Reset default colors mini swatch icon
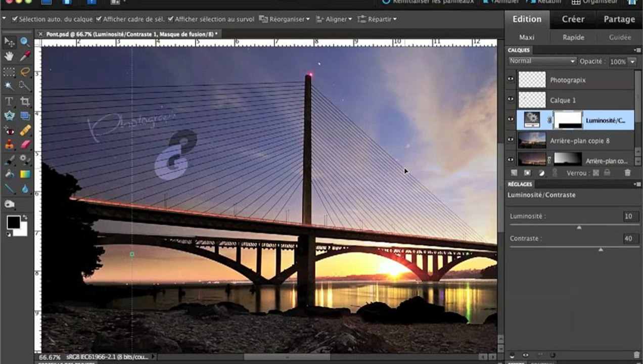 9,234
